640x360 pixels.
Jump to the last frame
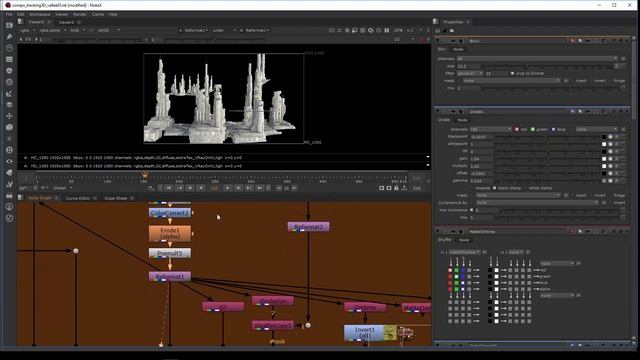pyautogui.click(x=260, y=188)
